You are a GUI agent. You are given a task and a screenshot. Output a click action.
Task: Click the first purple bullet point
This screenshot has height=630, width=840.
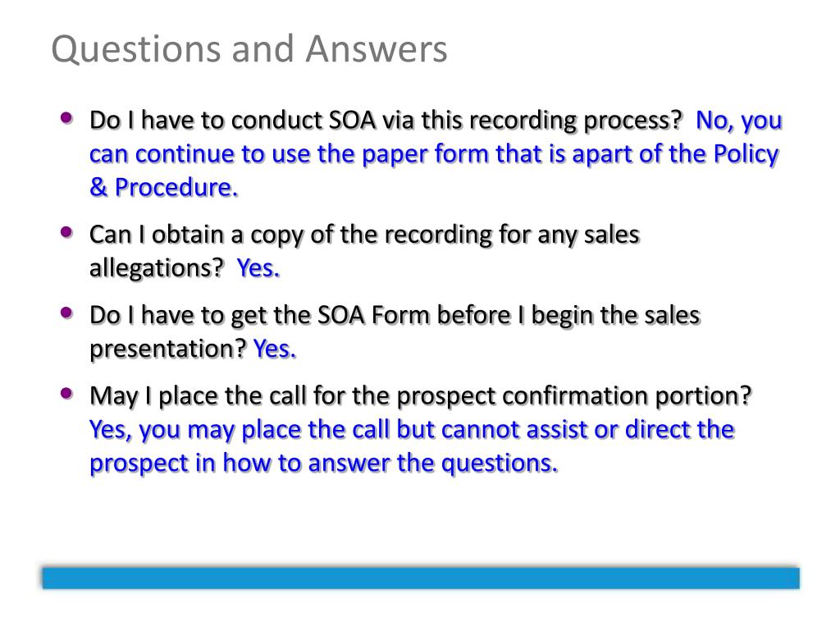point(66,118)
